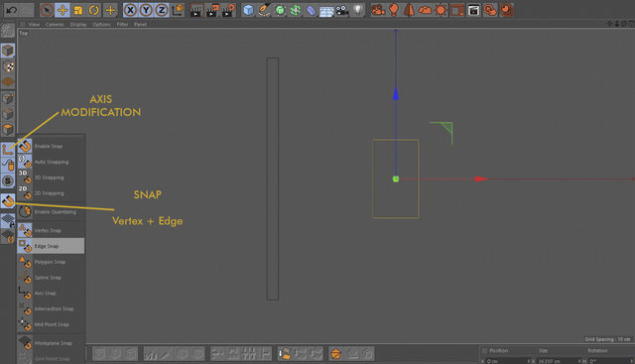Screen dimensions: 635x364
Task: Activate the Axis Modification mode icon
Action: [8, 149]
